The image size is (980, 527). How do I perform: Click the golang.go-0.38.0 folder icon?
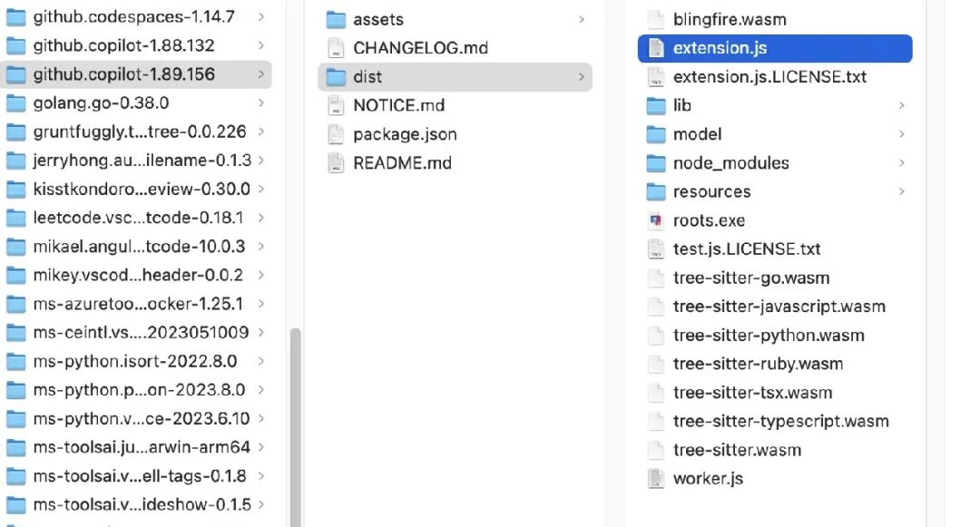pyautogui.click(x=15, y=103)
